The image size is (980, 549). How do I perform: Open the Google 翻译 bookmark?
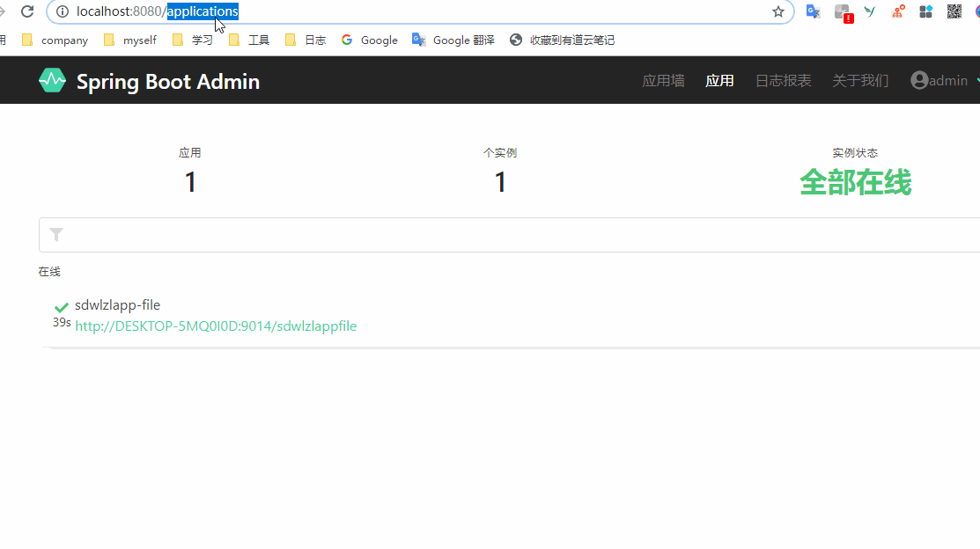pyautogui.click(x=453, y=40)
